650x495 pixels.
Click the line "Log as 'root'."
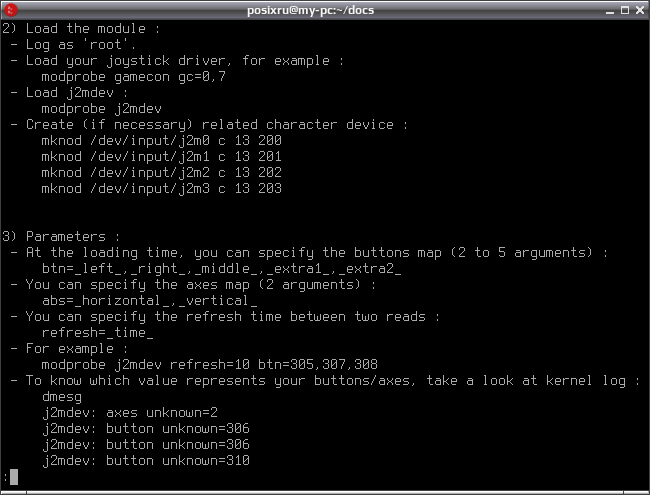coord(73,44)
